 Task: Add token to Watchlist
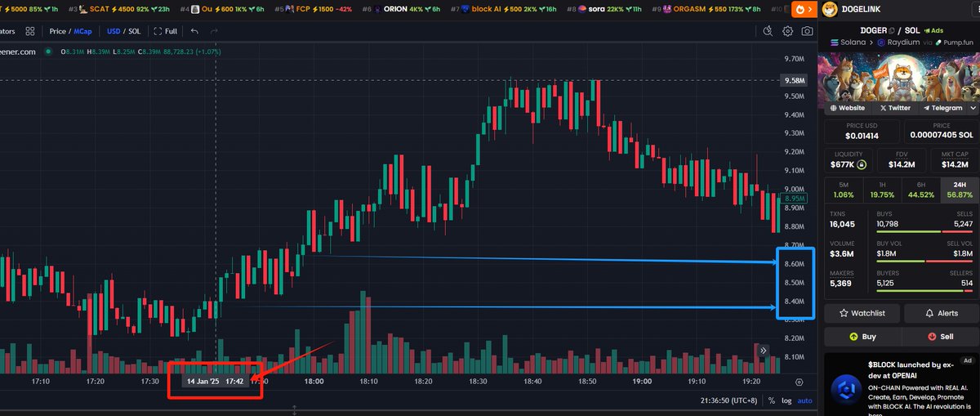tap(862, 313)
